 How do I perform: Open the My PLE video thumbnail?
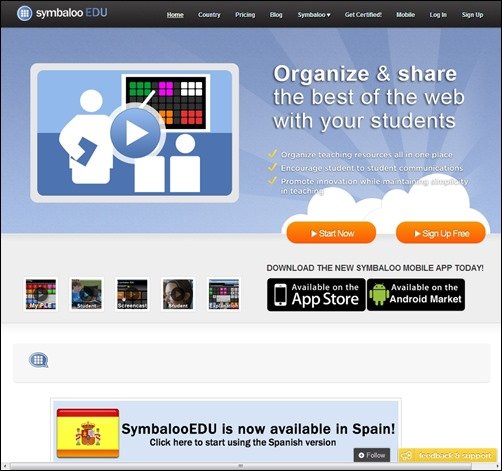click(41, 294)
